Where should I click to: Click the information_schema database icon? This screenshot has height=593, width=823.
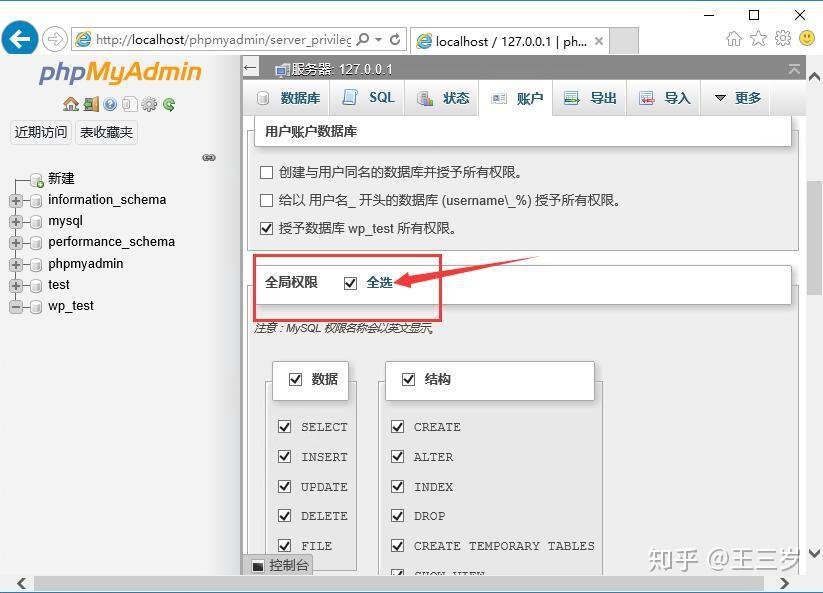click(x=36, y=201)
